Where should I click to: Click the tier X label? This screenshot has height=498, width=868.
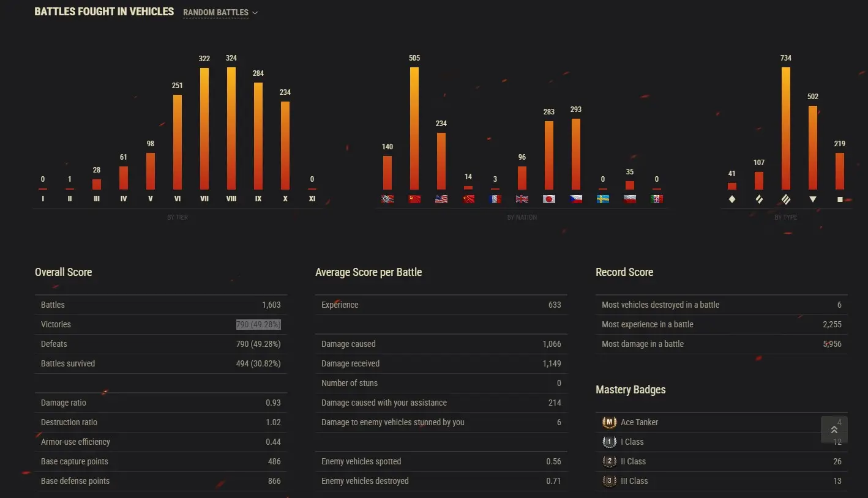tap(285, 199)
